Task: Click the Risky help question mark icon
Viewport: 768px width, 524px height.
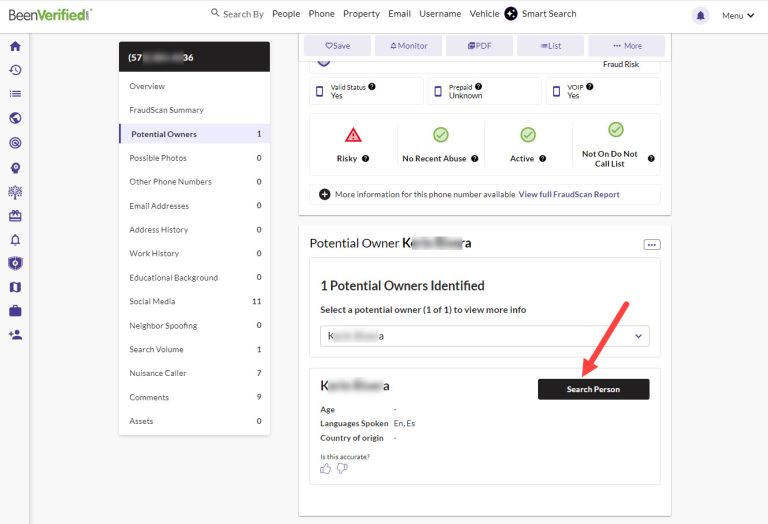Action: pos(365,159)
